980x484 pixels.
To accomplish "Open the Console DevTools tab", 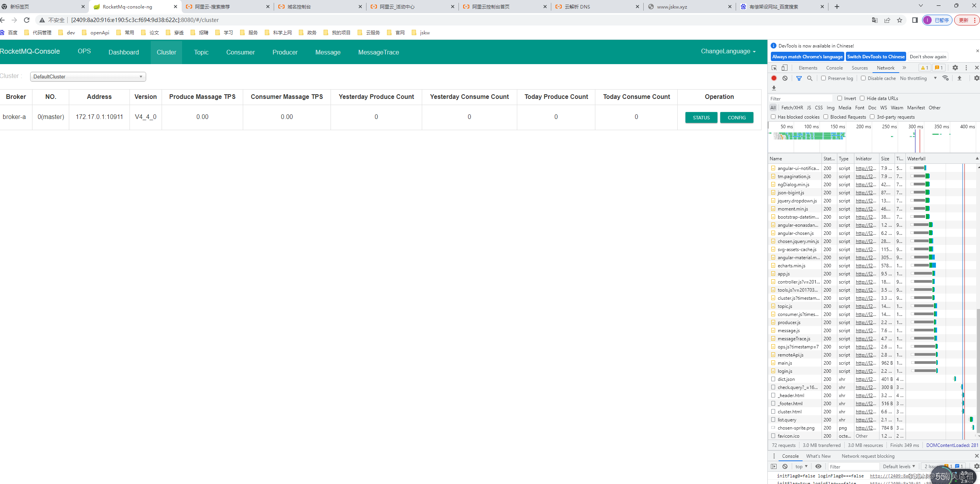I will tap(834, 68).
